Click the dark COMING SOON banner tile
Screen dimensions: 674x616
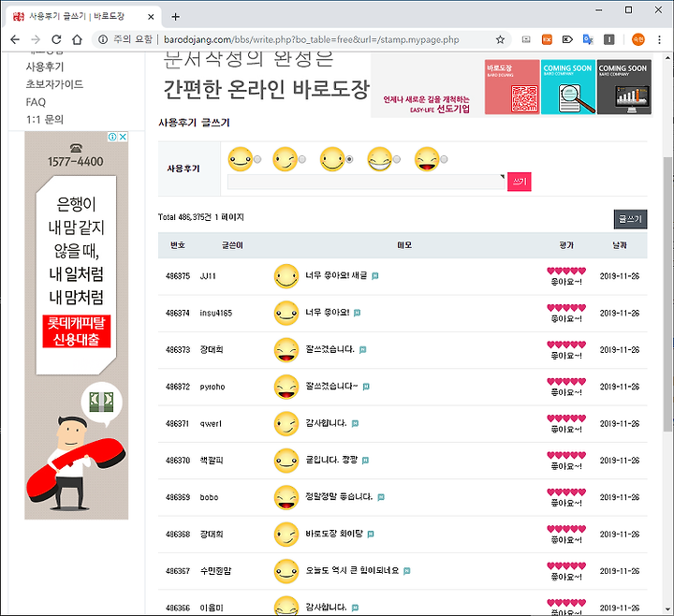pyautogui.click(x=624, y=87)
